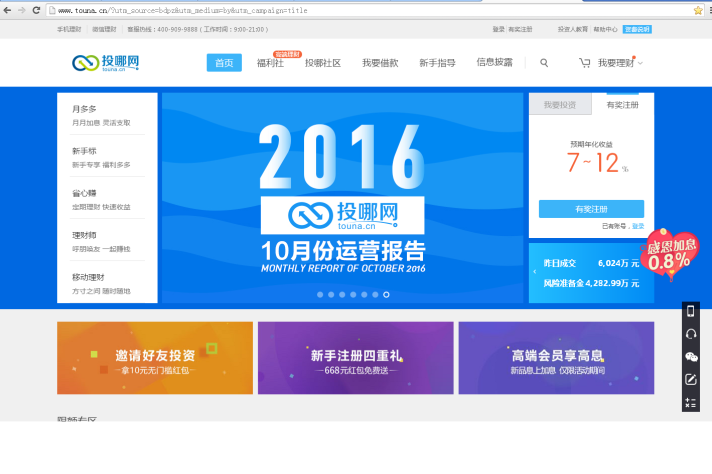The width and height of the screenshot is (712, 474).
Task: Click 登录 in the top bar
Action: [x=499, y=29]
